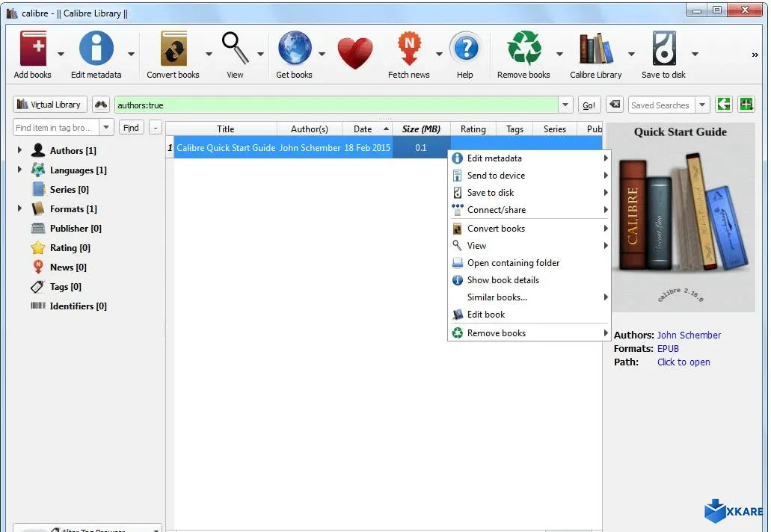Select Identifiers [0] with the barcode icon
Viewport: 771px width, 532px height.
[79, 306]
